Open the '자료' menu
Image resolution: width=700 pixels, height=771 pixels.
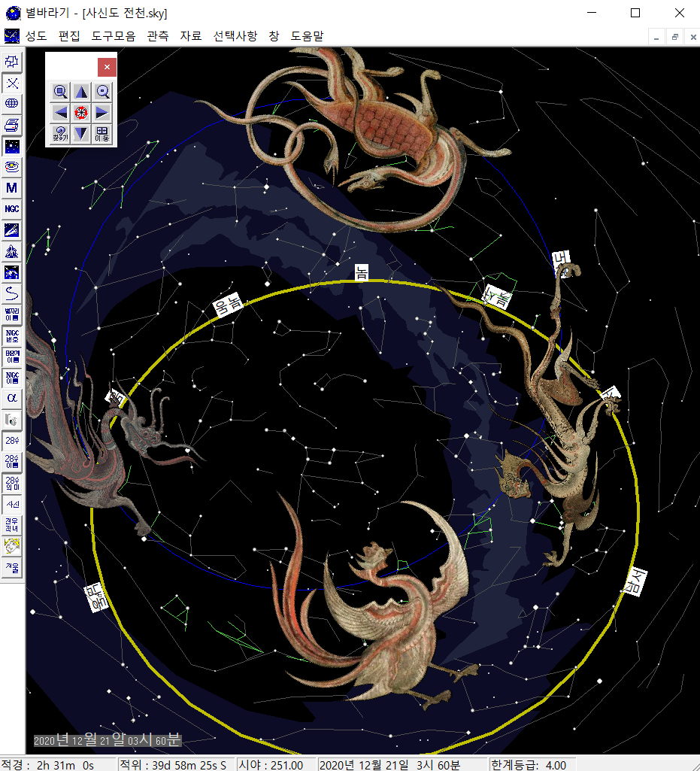click(191, 36)
